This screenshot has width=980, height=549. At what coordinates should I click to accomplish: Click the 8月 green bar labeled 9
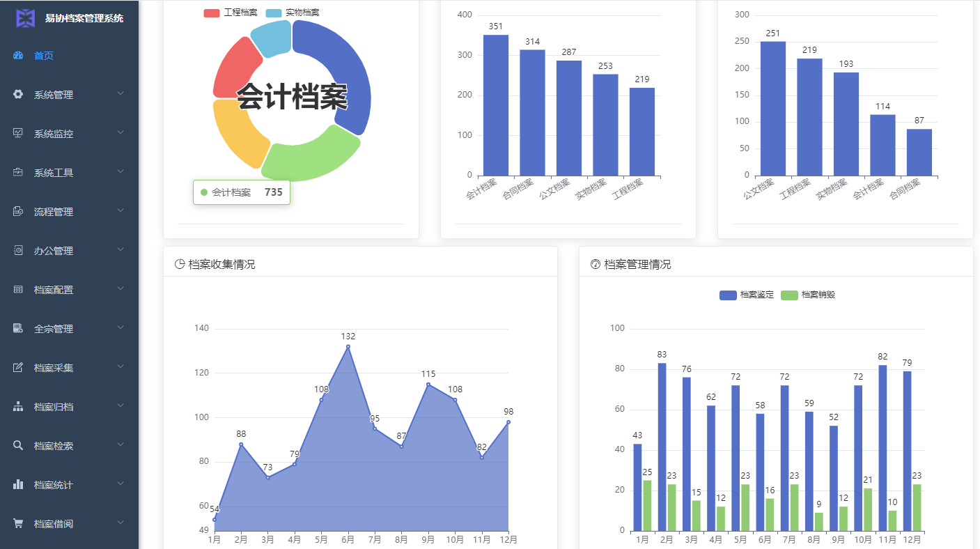[x=819, y=522]
